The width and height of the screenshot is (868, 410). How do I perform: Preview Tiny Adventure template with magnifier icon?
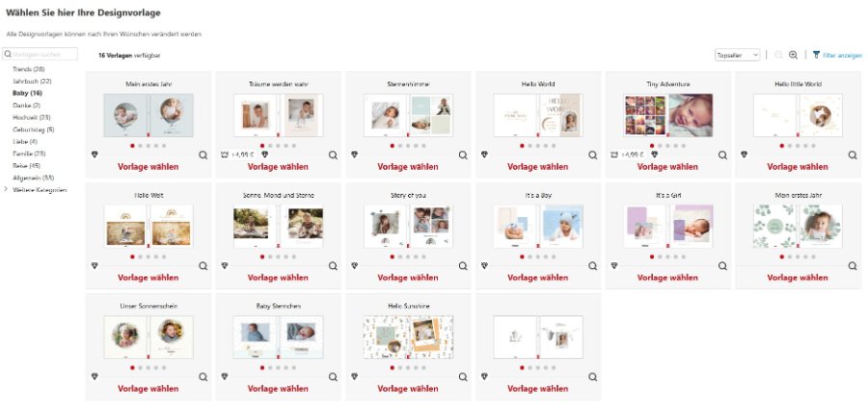point(722,155)
